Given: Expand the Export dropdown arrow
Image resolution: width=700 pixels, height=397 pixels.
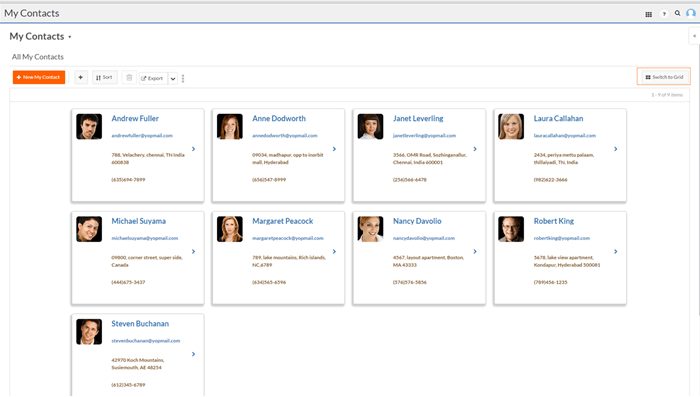Looking at the screenshot, I should coord(173,79).
